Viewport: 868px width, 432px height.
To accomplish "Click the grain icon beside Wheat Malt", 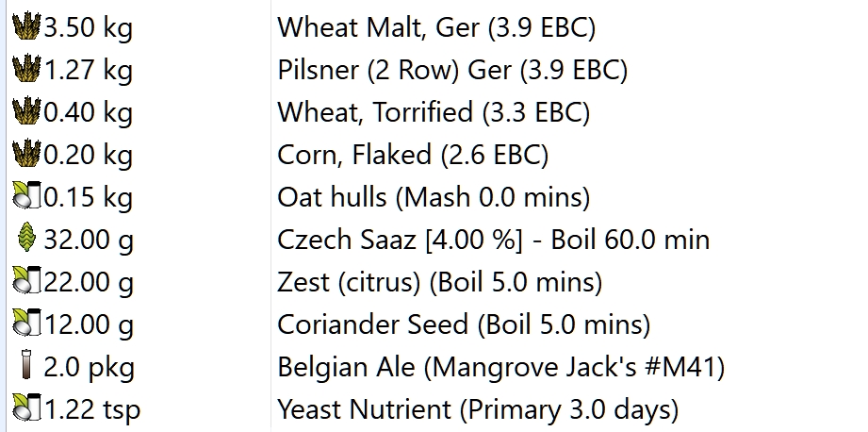I will pos(26,26).
